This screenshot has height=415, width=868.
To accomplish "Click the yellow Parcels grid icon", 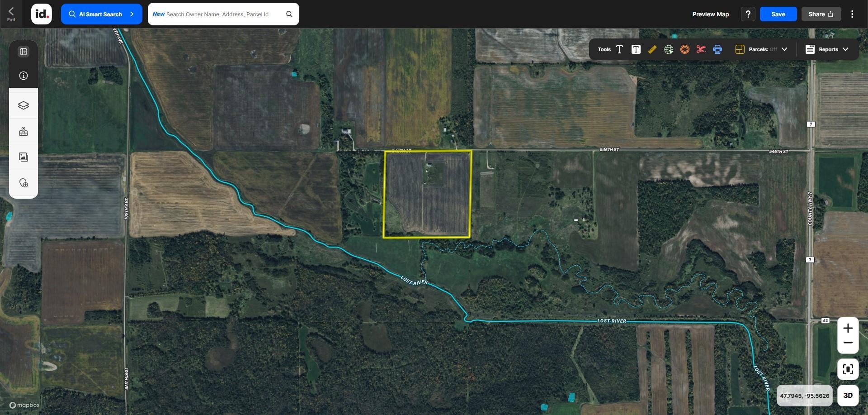I will coord(740,49).
